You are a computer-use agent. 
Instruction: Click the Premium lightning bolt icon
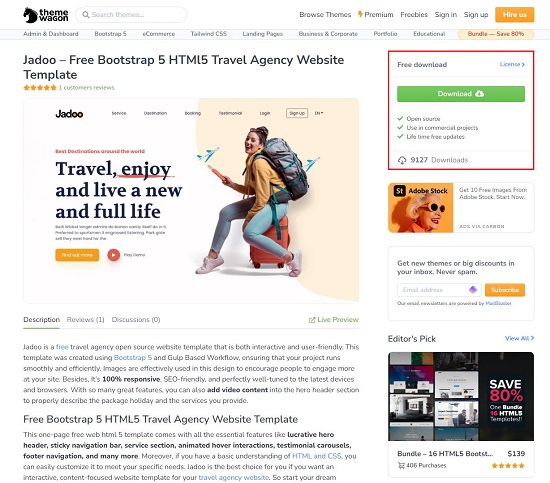point(360,14)
